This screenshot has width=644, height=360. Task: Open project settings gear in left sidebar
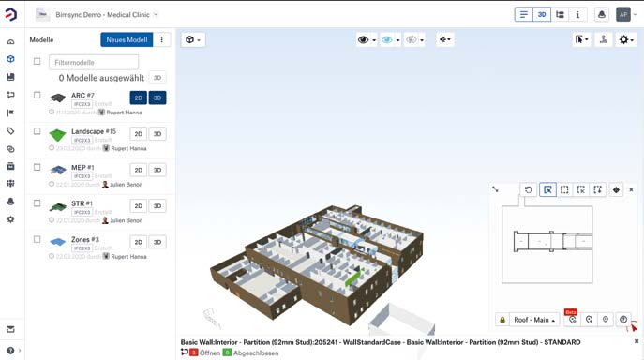click(x=10, y=219)
